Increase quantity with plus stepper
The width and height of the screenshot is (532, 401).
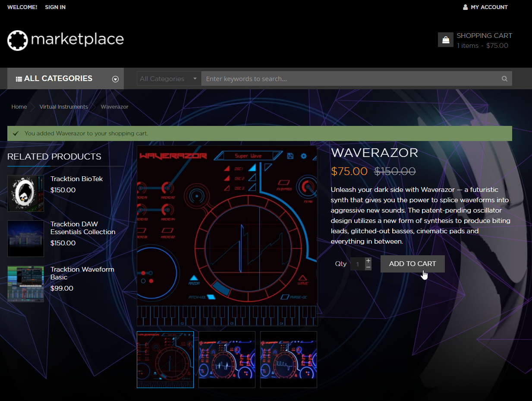pyautogui.click(x=368, y=261)
